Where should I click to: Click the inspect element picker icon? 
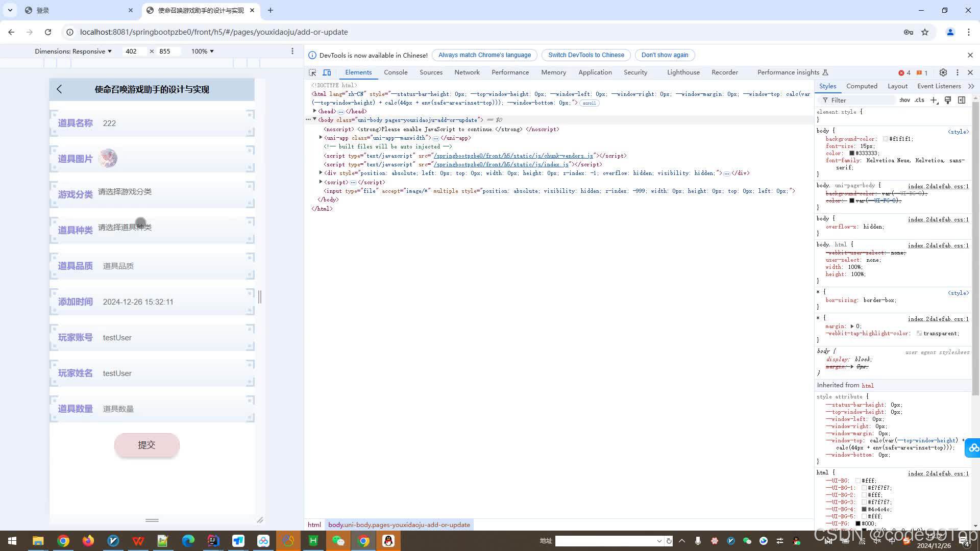[x=312, y=72]
